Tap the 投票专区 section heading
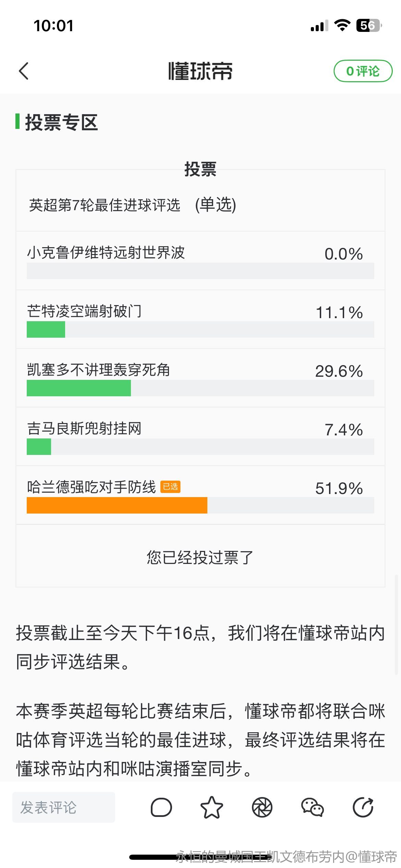Screen dimensions: 401x868 [62, 122]
